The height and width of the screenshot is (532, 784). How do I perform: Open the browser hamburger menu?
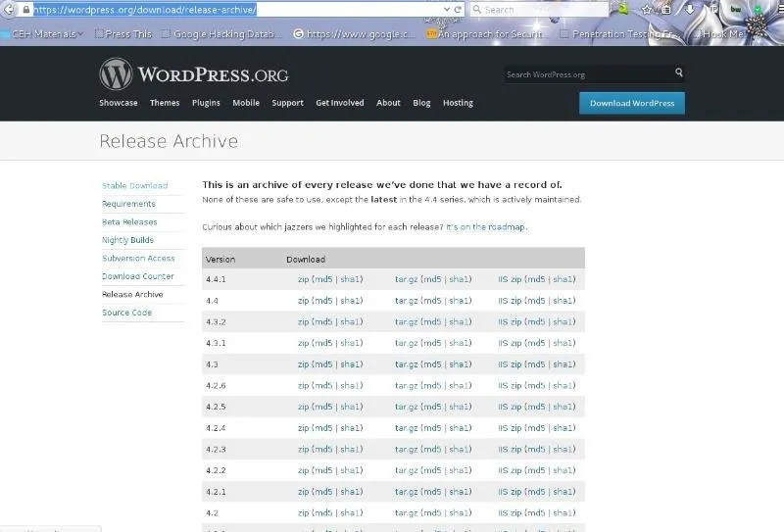[780, 9]
